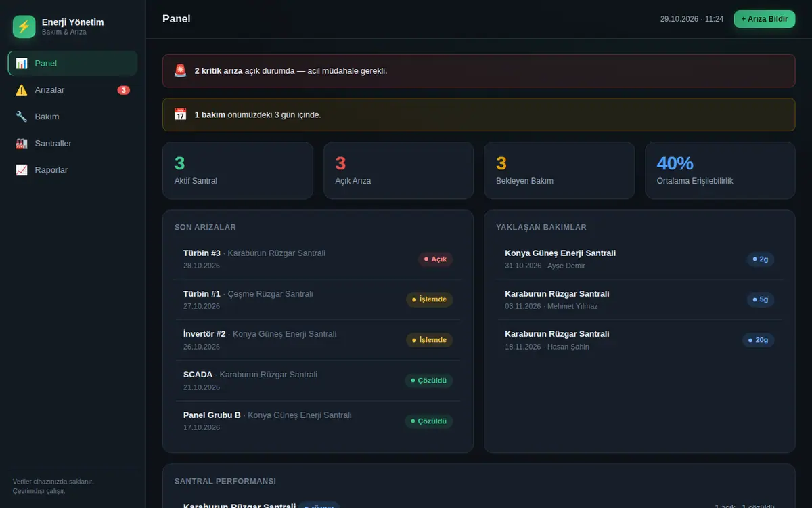Click Çözüldü badge on Panel Grubu B

tap(429, 421)
